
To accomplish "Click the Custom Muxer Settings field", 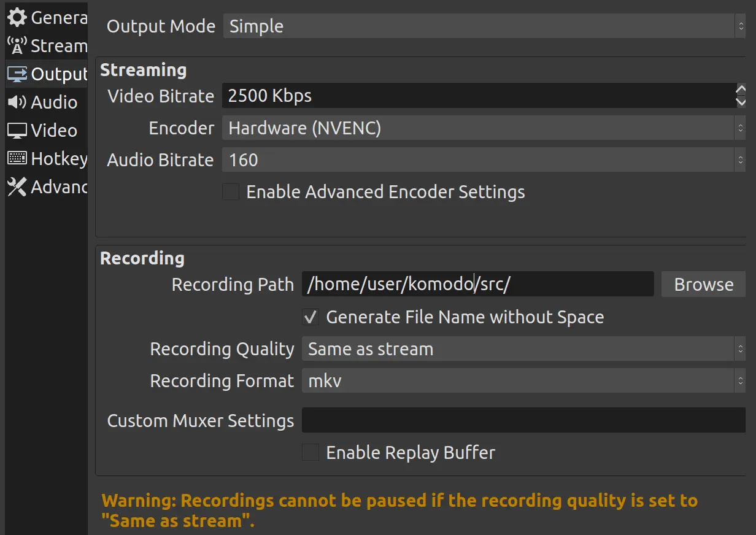I will [x=522, y=420].
